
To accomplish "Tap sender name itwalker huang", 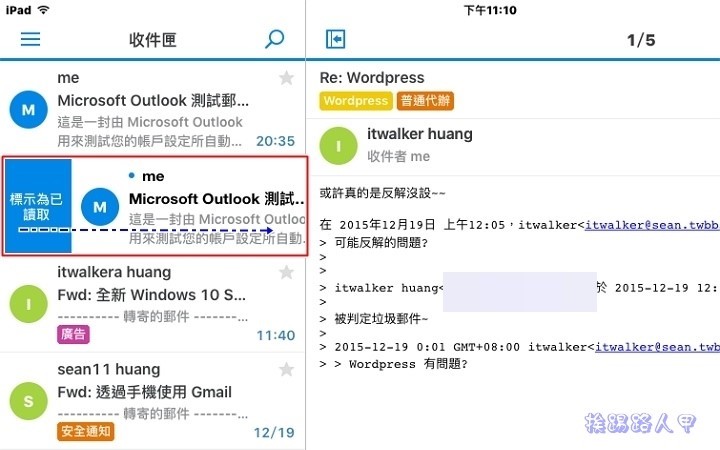I will [420, 134].
